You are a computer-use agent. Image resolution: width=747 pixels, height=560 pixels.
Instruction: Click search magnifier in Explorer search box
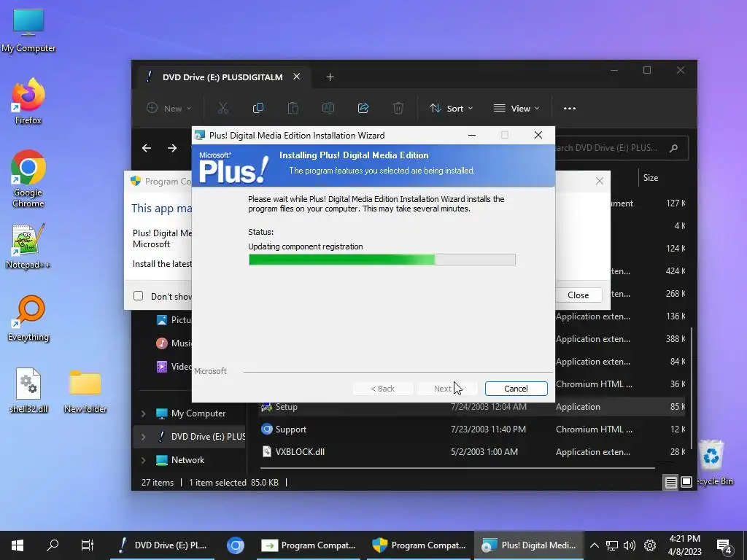point(673,148)
